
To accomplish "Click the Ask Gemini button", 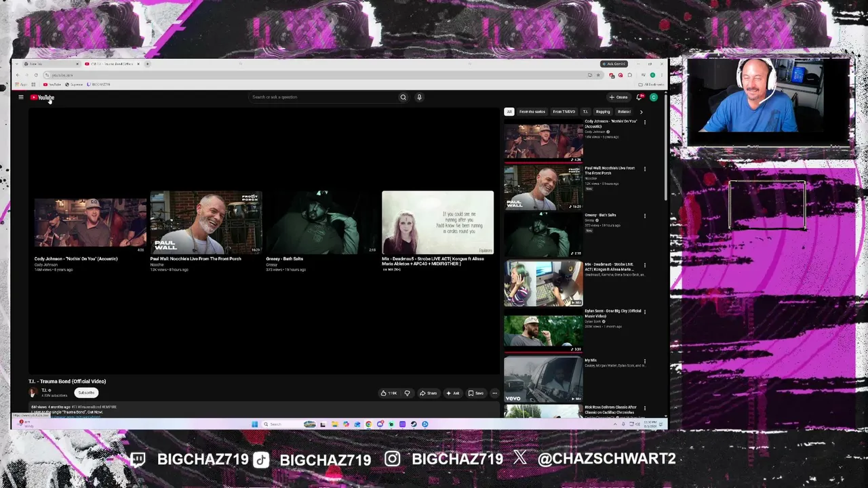I will pos(614,64).
